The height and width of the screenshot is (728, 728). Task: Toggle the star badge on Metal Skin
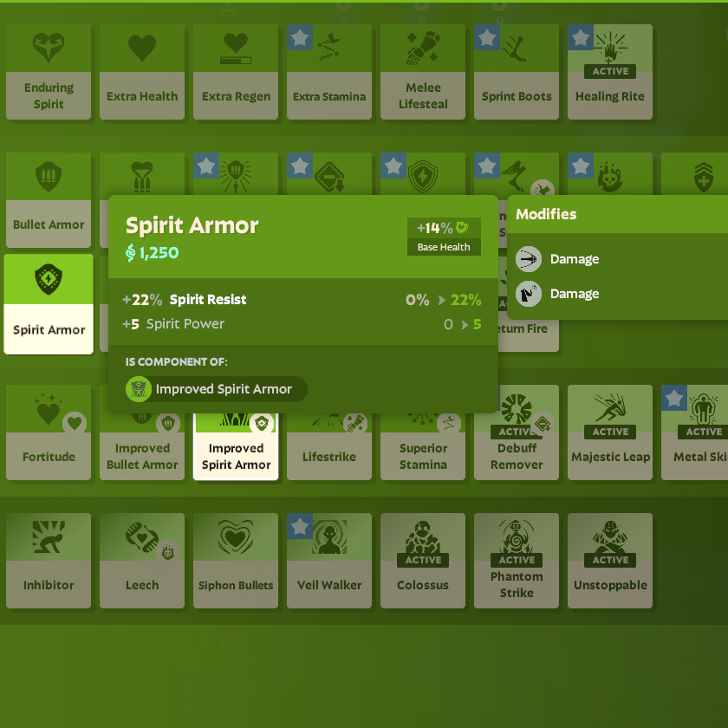coord(674,398)
